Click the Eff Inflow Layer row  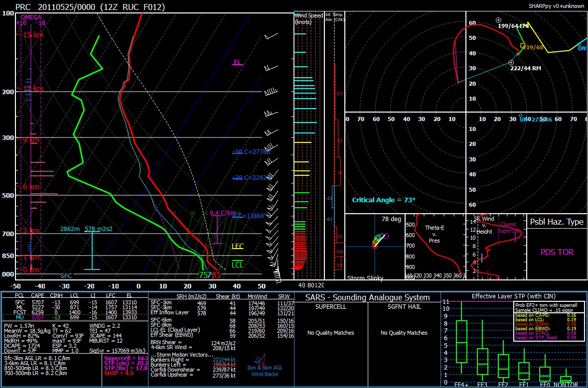(222, 313)
